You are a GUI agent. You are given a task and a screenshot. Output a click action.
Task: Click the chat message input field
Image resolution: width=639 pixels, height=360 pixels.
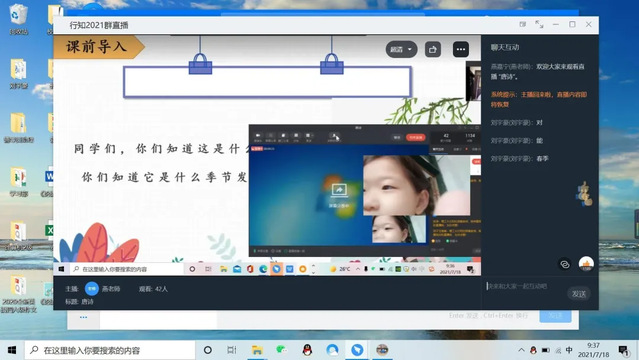tap(525, 287)
